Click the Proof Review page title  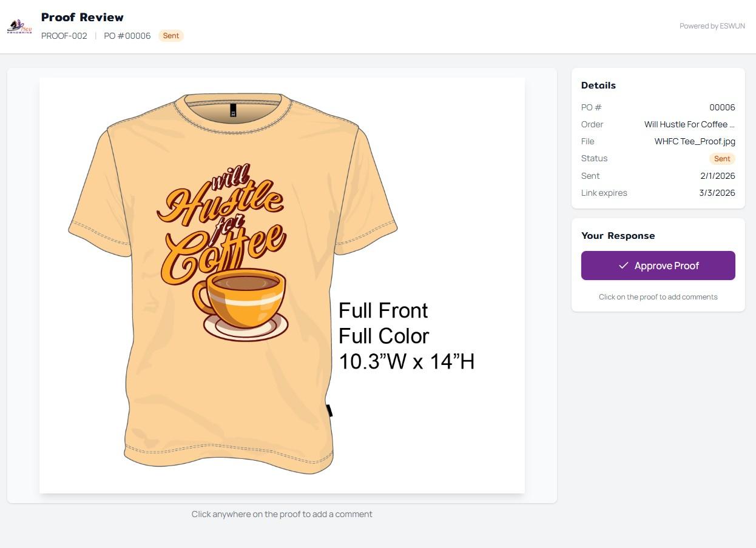click(83, 17)
